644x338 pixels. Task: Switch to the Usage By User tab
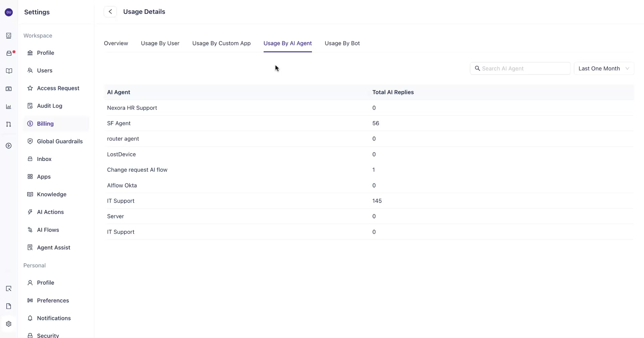pyautogui.click(x=160, y=43)
